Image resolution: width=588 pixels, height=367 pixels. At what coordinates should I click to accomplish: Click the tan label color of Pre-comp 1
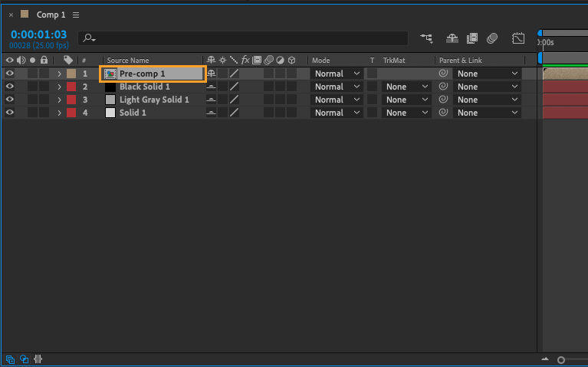pyautogui.click(x=71, y=74)
